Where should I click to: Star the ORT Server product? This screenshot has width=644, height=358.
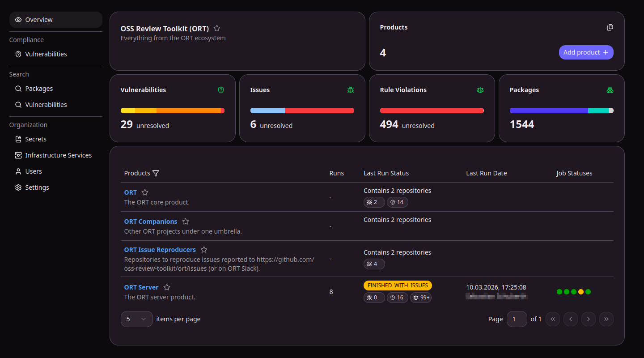[167, 287]
